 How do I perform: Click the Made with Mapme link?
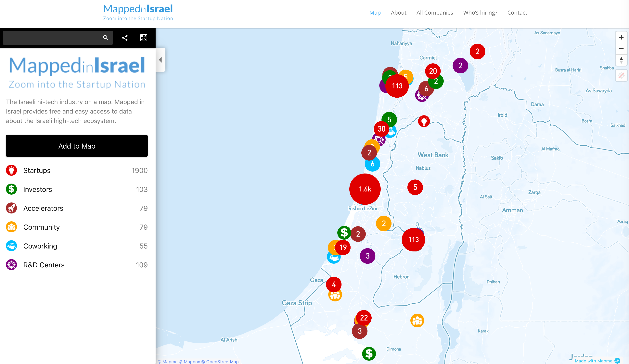pos(597,361)
